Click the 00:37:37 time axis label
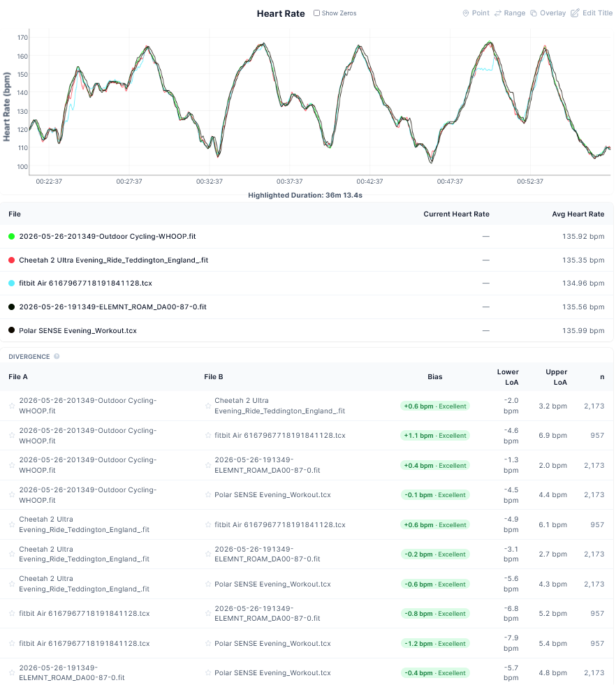 click(289, 182)
